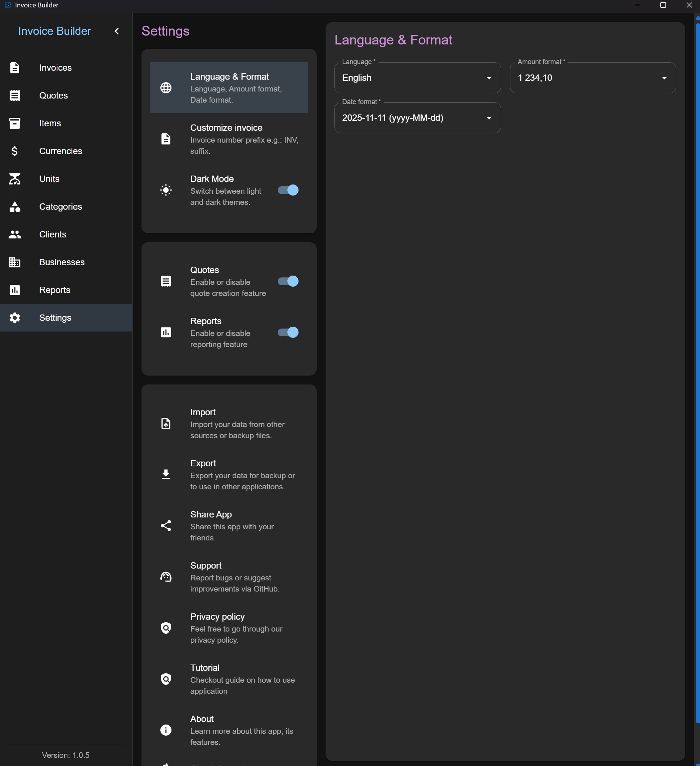The width and height of the screenshot is (700, 766).
Task: Click the Share App share icon
Action: (166, 526)
